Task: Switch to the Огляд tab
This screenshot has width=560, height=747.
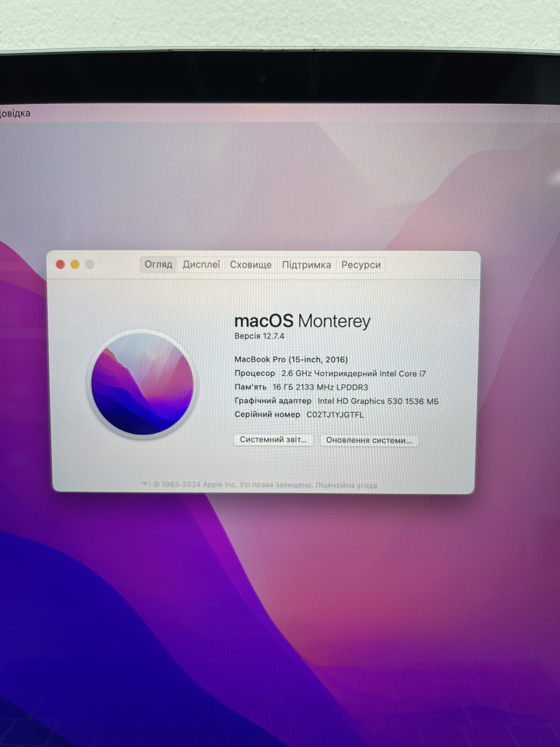Action: click(x=158, y=264)
